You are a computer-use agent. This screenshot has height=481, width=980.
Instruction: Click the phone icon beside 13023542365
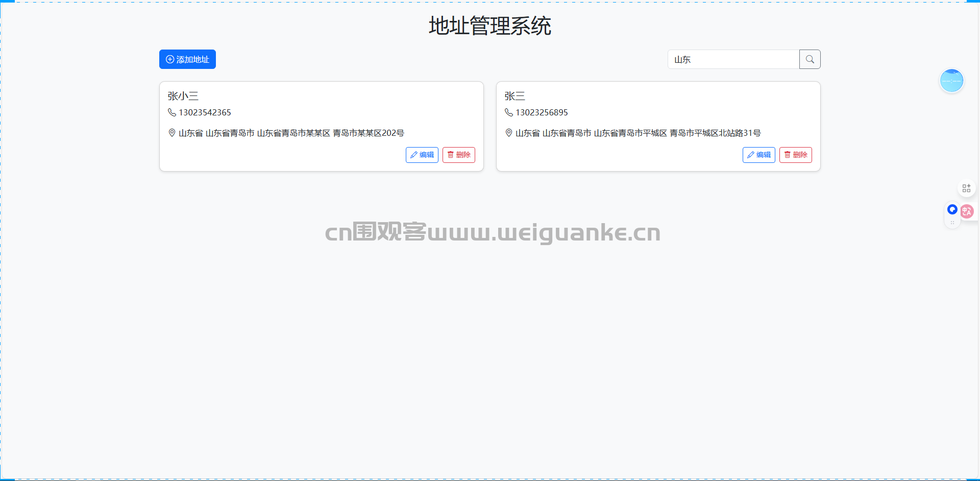click(x=172, y=112)
